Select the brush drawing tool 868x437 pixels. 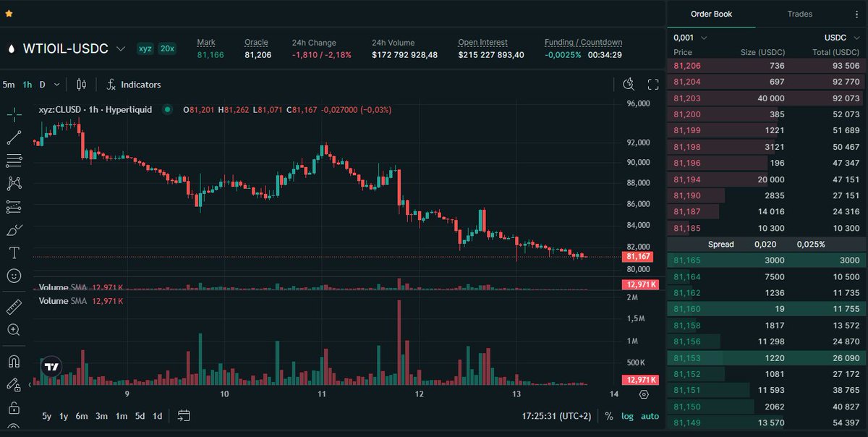pos(14,230)
